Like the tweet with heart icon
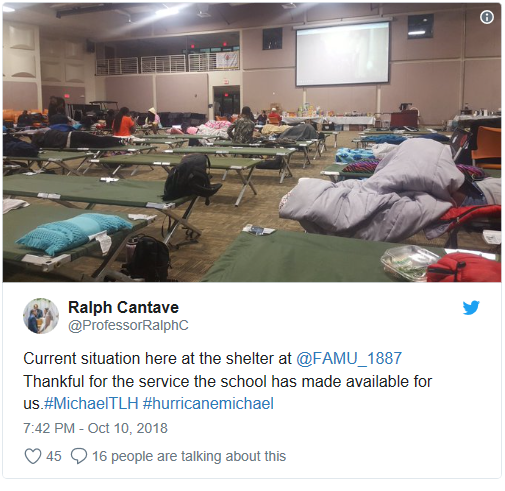Screen dimensions: 505x491 point(33,456)
